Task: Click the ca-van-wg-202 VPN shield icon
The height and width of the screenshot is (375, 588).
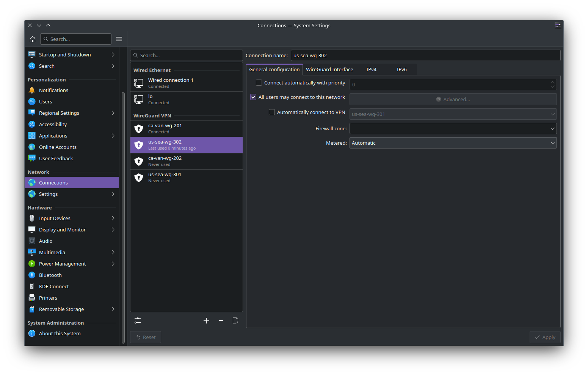Action: click(139, 161)
